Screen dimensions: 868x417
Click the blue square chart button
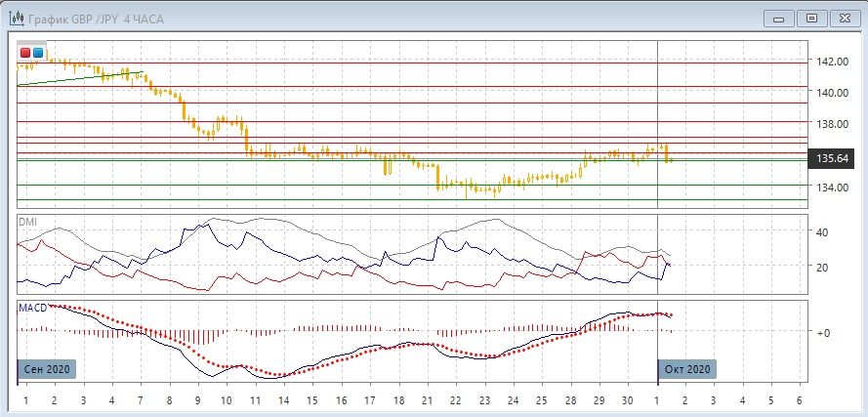pyautogui.click(x=38, y=52)
